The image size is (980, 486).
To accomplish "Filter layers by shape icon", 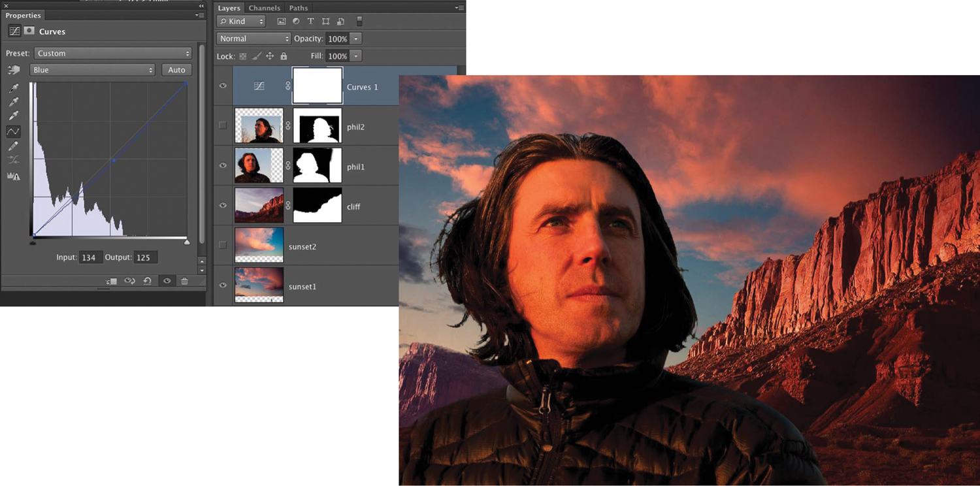I will (325, 22).
